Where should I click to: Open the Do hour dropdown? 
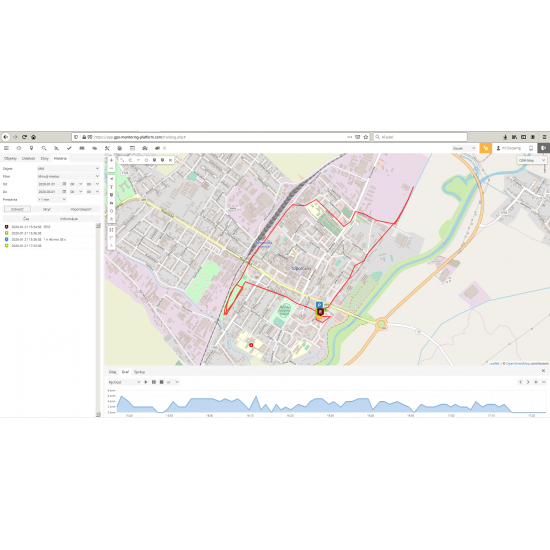76,192
